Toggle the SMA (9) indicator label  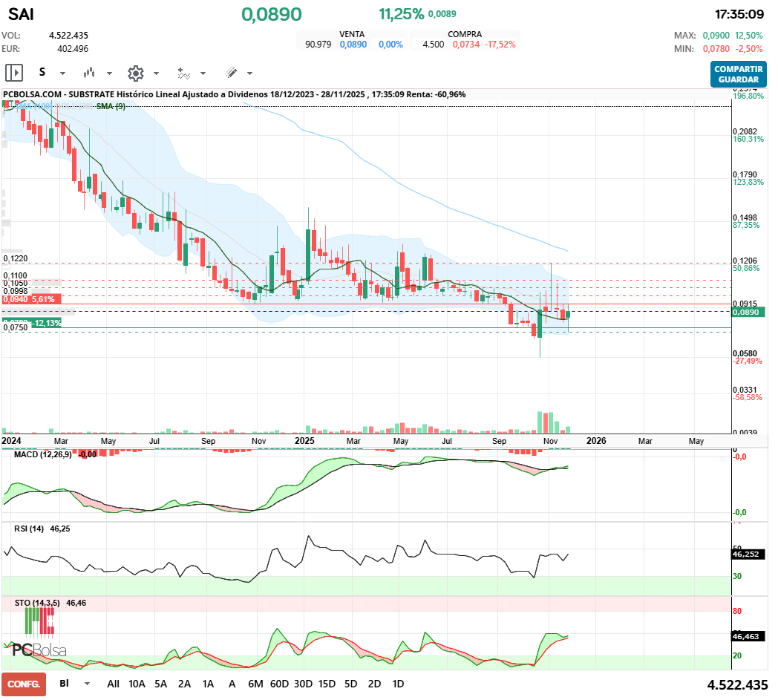coord(111,106)
